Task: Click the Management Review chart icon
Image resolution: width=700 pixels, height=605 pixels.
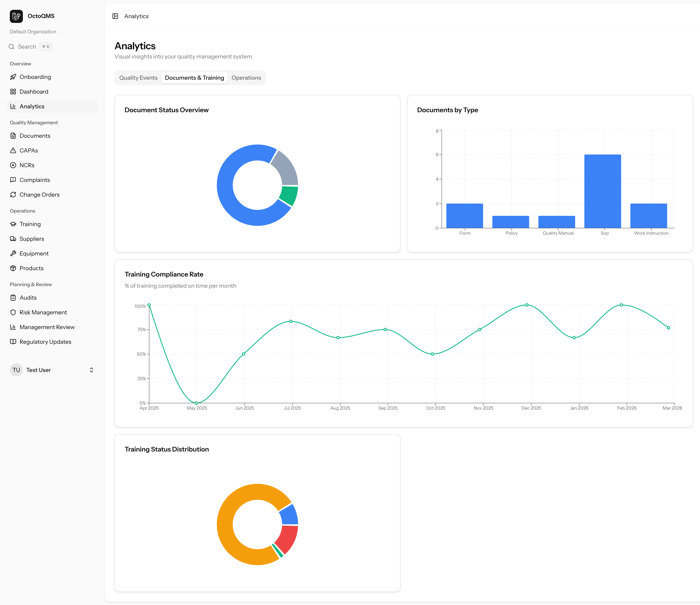Action: 13,327
